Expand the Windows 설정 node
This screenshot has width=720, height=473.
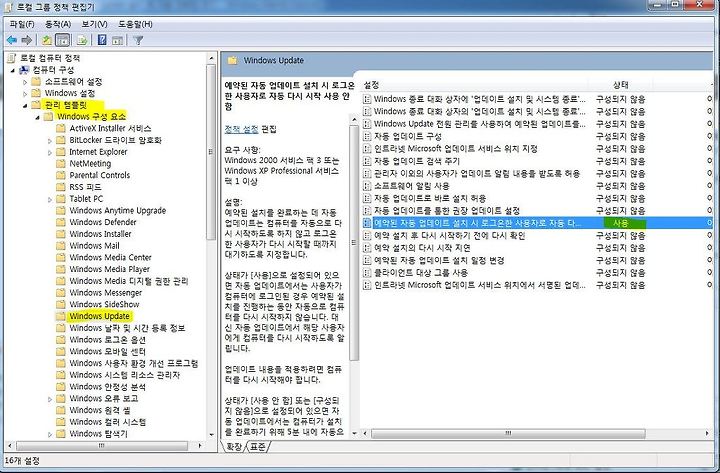25,94
